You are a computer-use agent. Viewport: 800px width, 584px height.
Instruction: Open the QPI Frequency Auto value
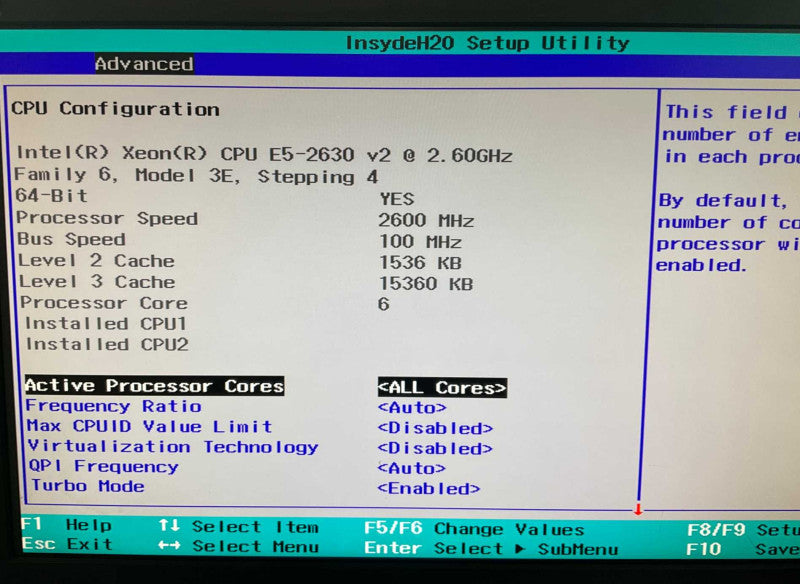[411, 468]
